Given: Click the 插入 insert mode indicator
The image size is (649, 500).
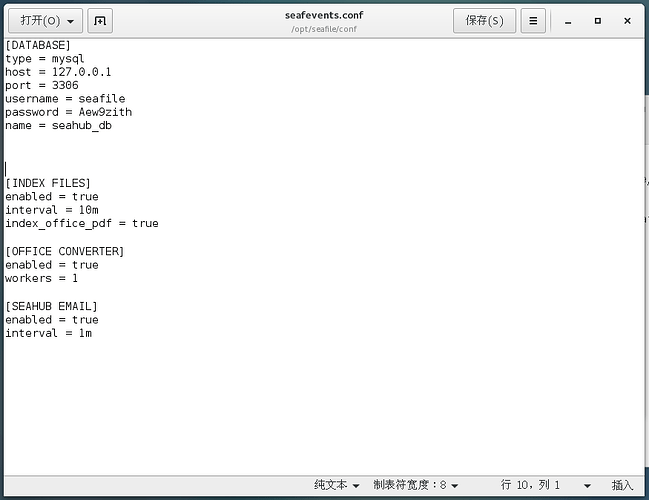Looking at the screenshot, I should click(622, 485).
